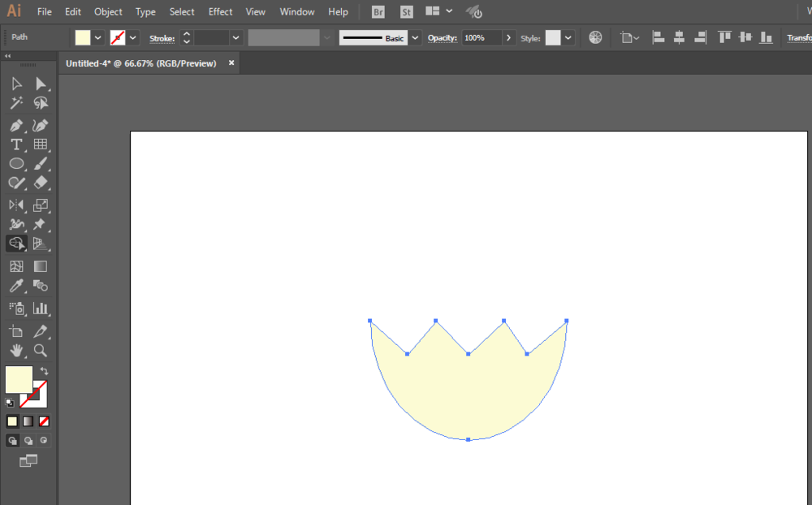Open the fill color dropdown arrow

pyautogui.click(x=98, y=38)
